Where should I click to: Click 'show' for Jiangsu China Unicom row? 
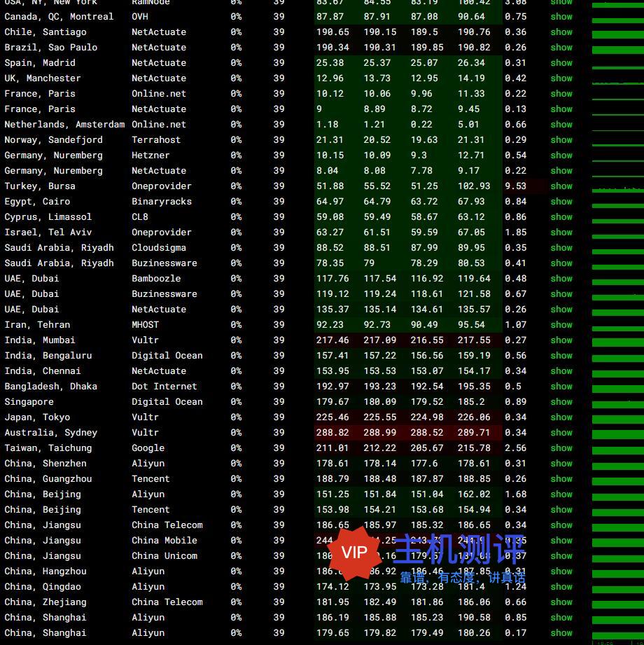coord(561,556)
